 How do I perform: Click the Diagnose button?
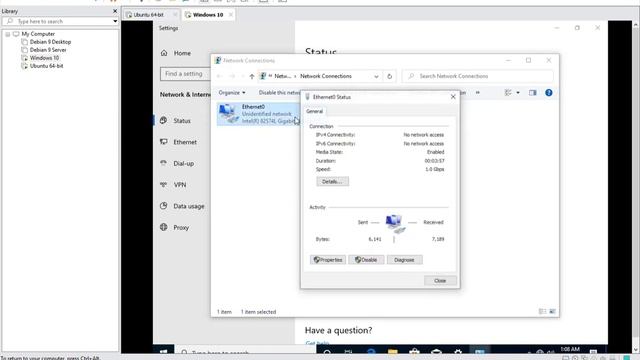tap(404, 260)
